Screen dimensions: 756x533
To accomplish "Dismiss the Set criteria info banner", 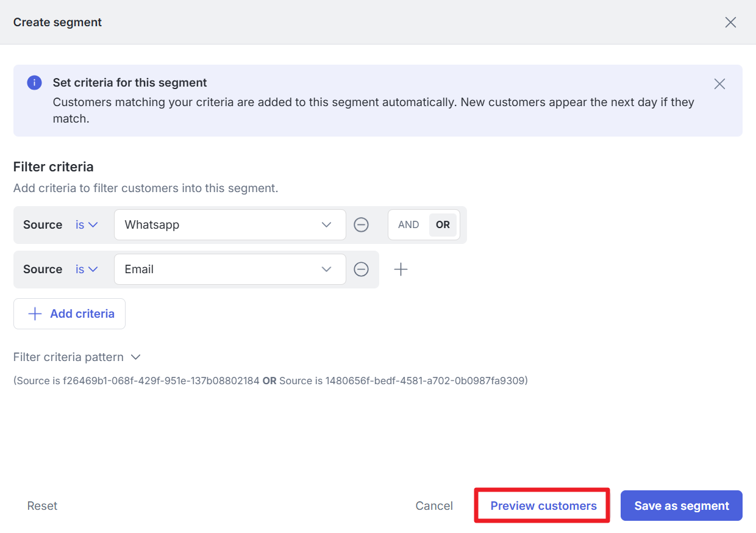I will tap(719, 84).
